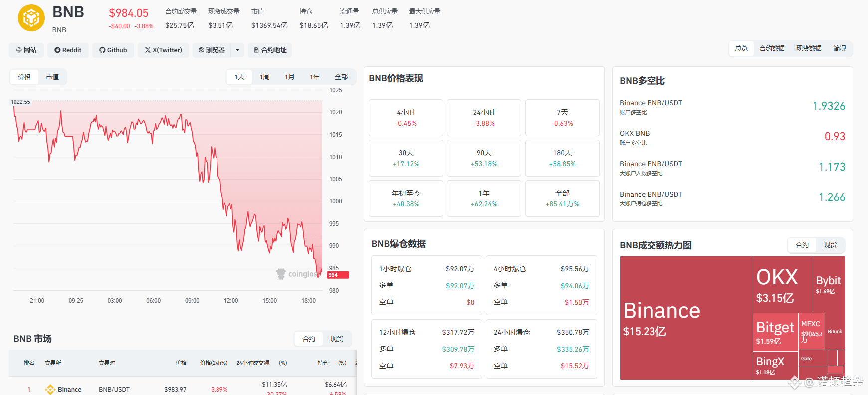The image size is (868, 395).
Task: Switch to the 总览 overview tab
Action: pyautogui.click(x=741, y=48)
